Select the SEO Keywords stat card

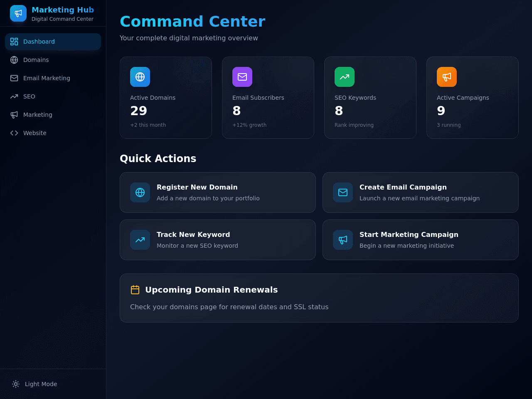[370, 98]
